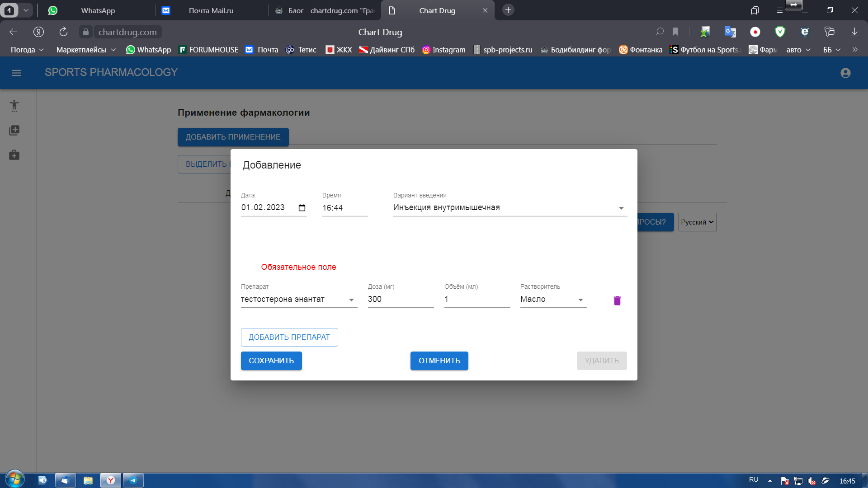Image resolution: width=868 pixels, height=488 pixels.
Task: Delete the drug row with trash icon
Action: pos(617,300)
